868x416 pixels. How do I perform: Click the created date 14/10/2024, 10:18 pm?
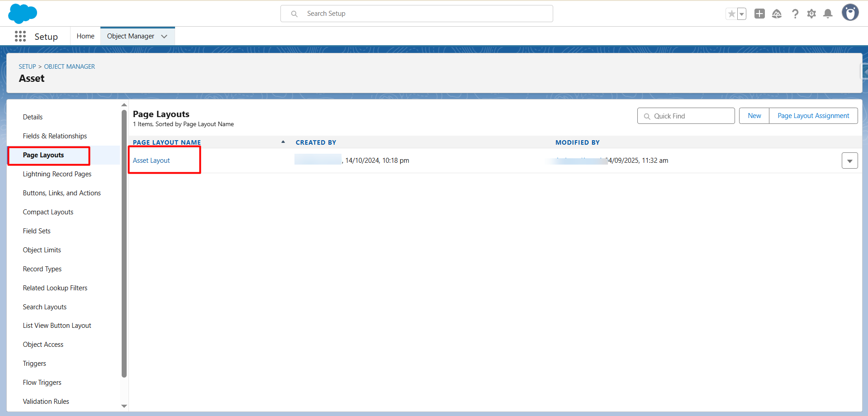pos(377,161)
